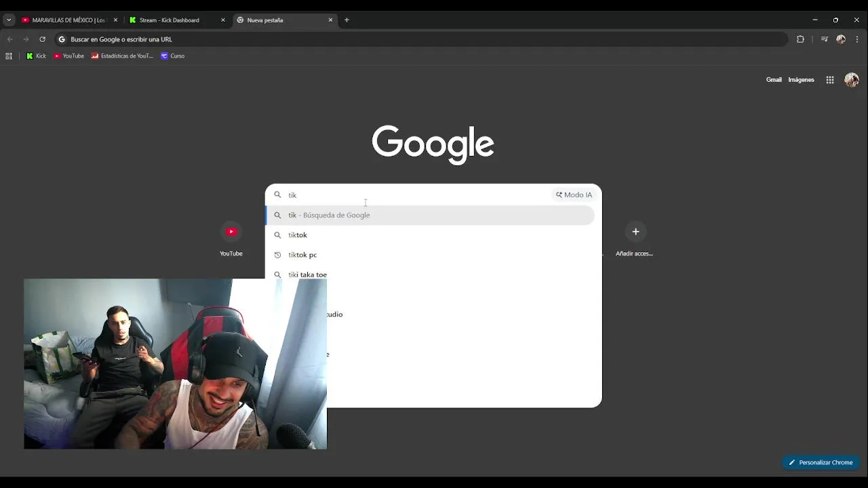Screen dimensions: 868x488
Task: Open the YouTube bookmark in bookmarks bar
Action: tap(68, 56)
